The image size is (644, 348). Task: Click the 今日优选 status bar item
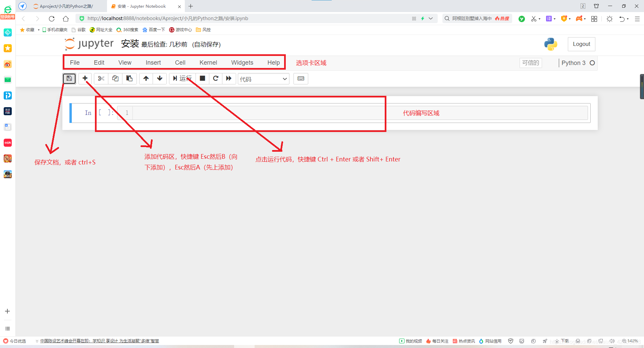15,341
